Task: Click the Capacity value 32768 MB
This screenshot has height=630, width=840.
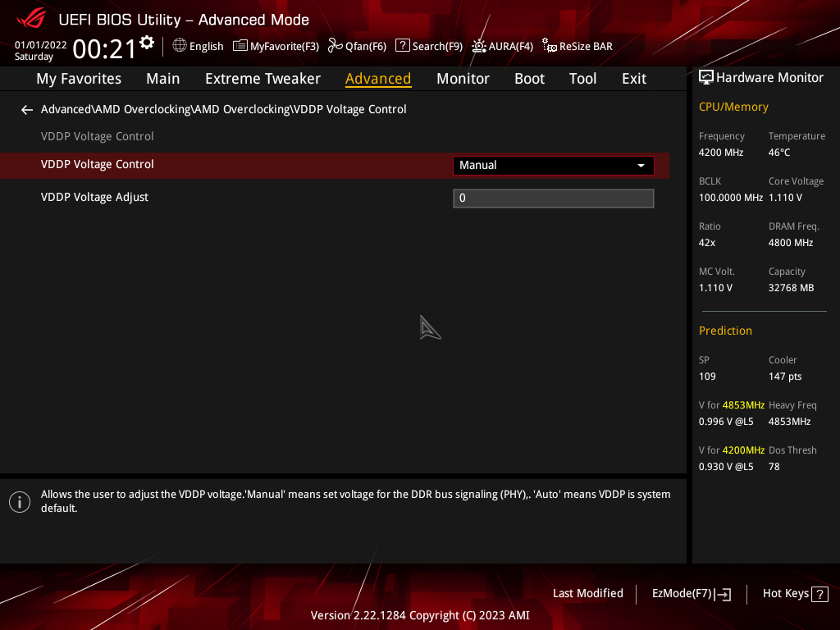Action: pyautogui.click(x=791, y=288)
